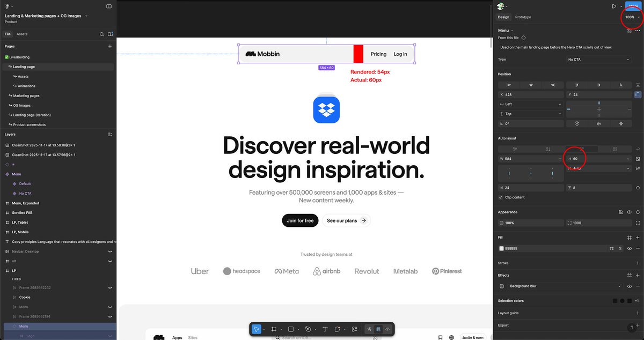Align horizontal centers in Position section
This screenshot has height=340, width=644.
tap(531, 85)
